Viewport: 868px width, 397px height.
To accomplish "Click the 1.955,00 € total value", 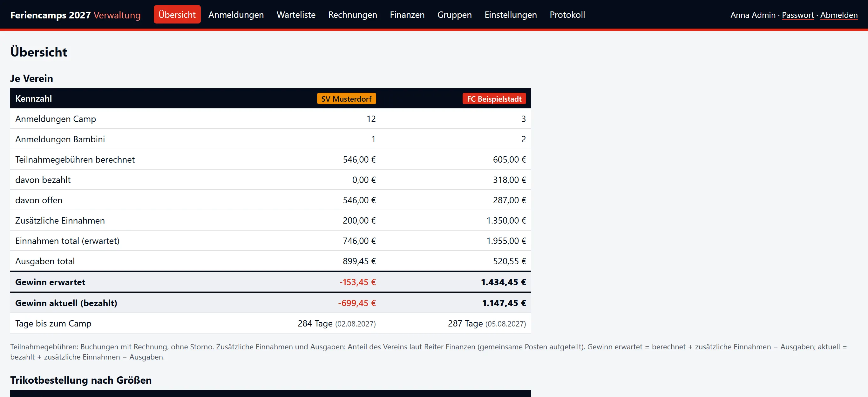I will [x=506, y=241].
